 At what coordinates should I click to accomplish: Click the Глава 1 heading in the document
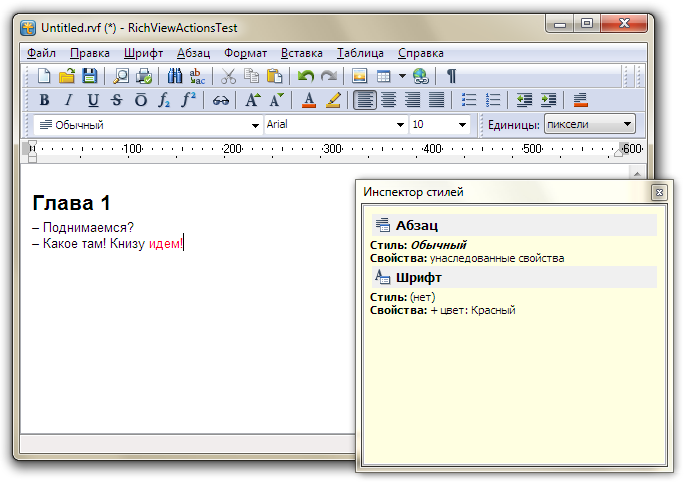point(71,203)
